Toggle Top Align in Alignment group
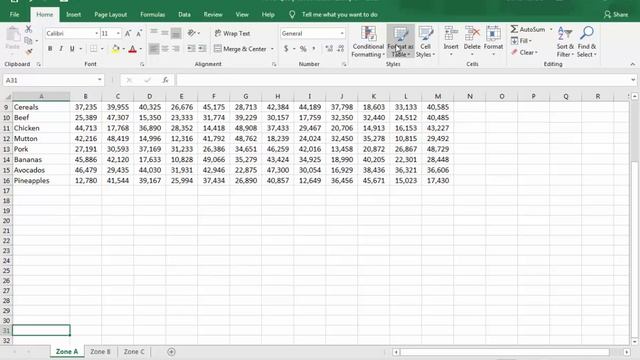640x360 pixels. [x=153, y=33]
